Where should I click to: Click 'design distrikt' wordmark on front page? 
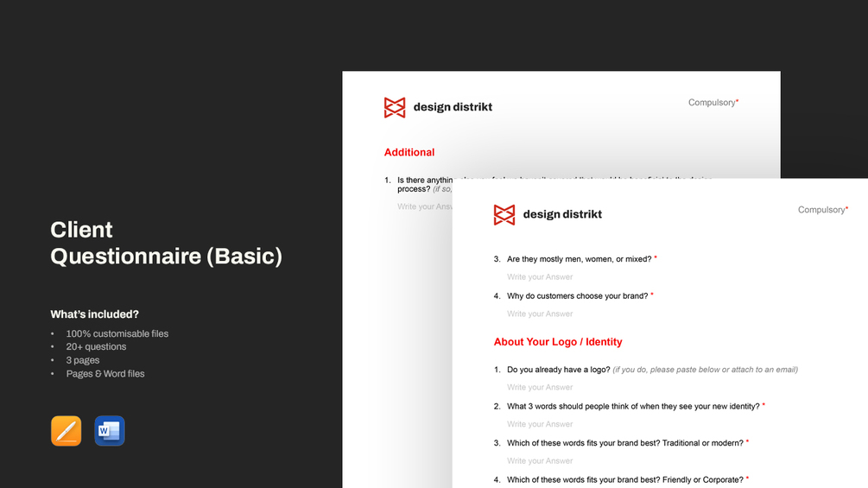pos(562,214)
